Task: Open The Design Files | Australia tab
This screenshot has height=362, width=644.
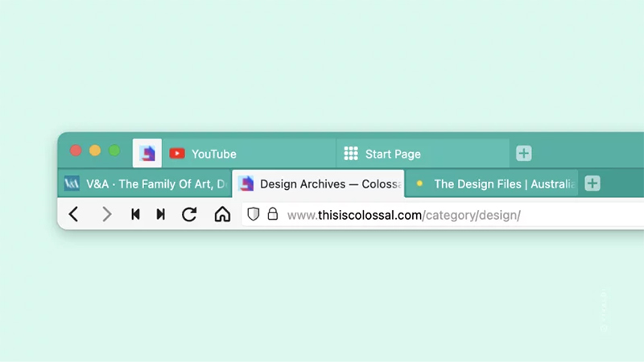Action: coord(492,184)
